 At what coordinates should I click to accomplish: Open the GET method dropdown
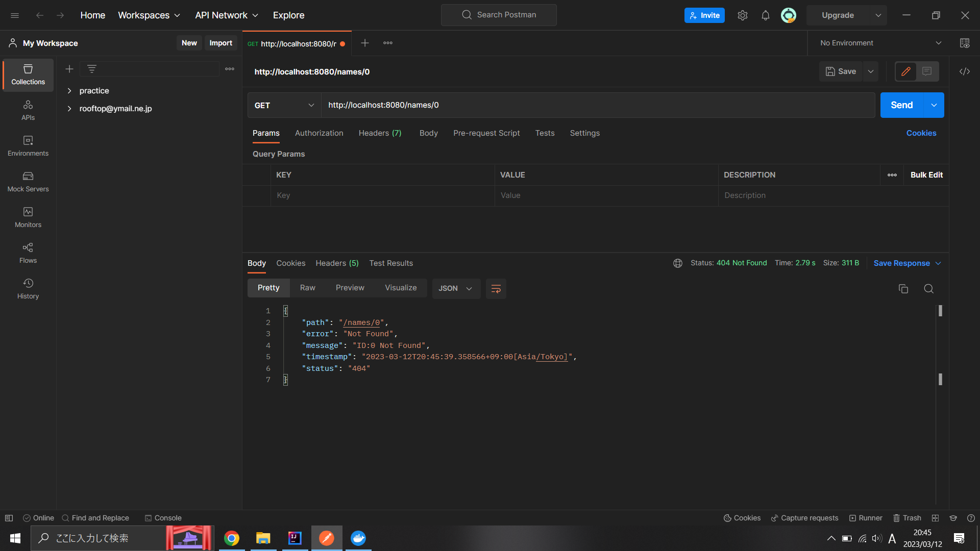[x=284, y=105]
